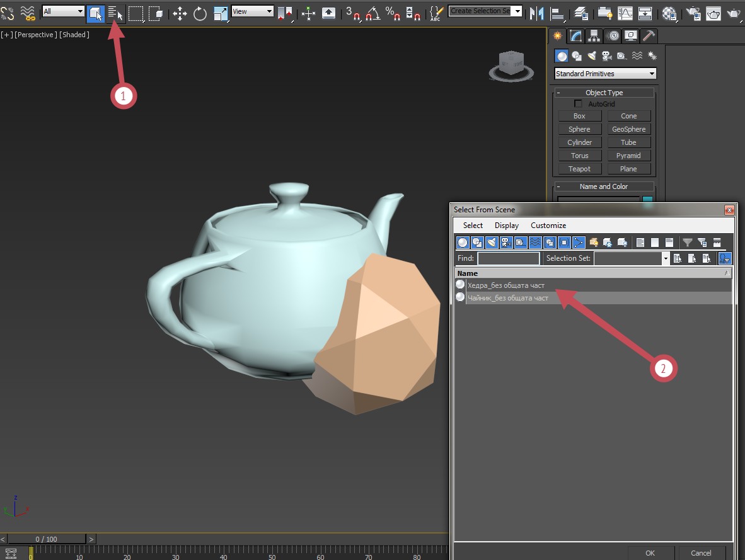Screen dimensions: 745x560
Task: Open the Modify panel tab
Action: click(576, 36)
